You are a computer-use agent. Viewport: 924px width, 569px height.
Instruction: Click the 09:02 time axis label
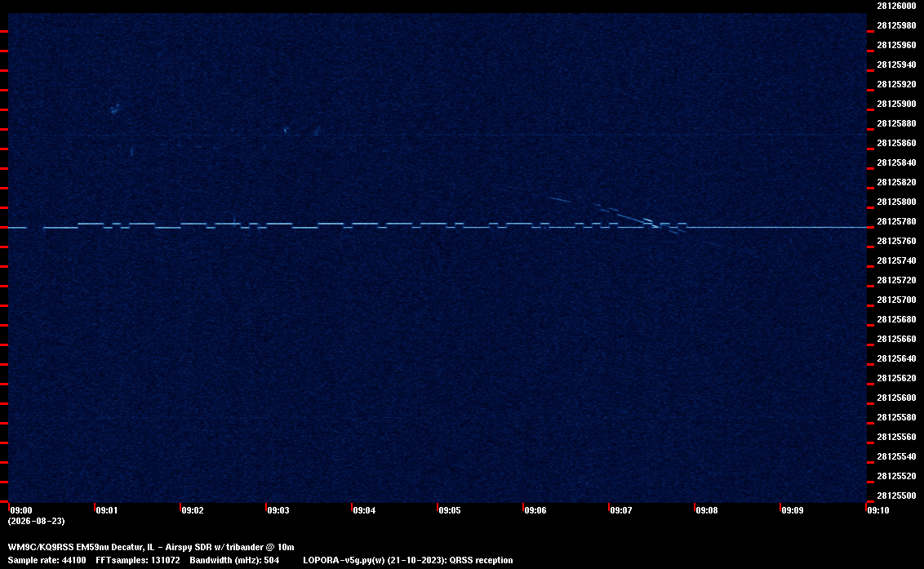(x=193, y=510)
